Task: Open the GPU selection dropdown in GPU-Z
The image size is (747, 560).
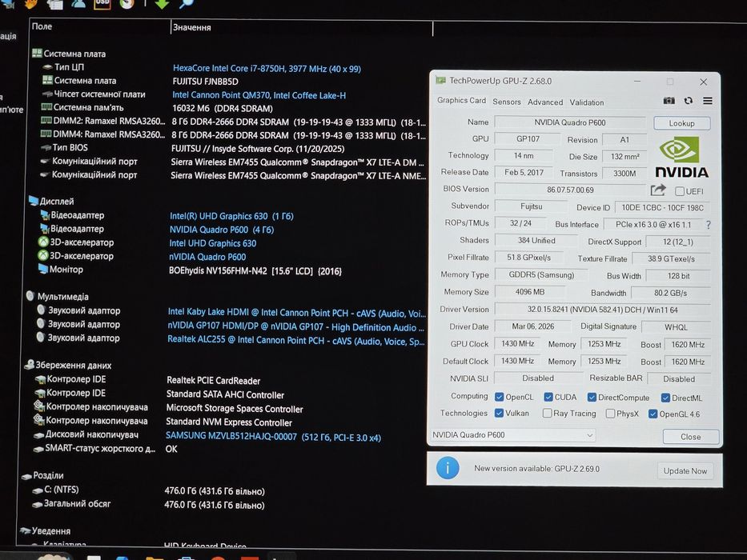Action: (512, 434)
